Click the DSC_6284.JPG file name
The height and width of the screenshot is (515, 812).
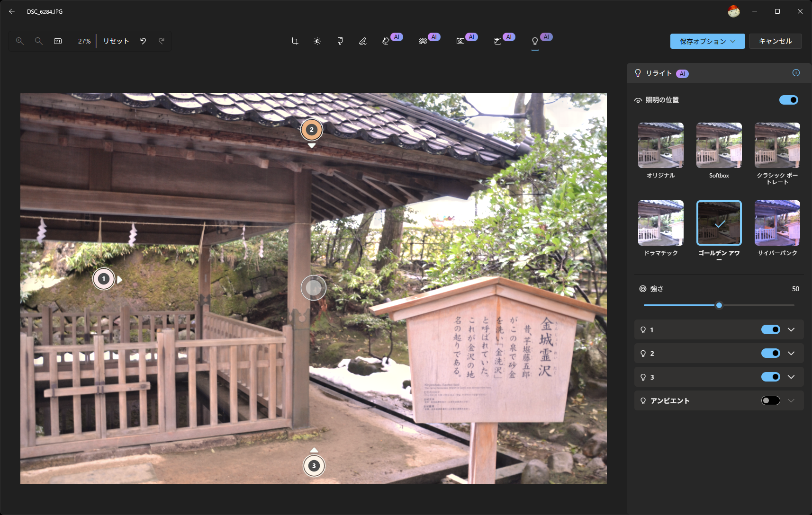coord(45,11)
